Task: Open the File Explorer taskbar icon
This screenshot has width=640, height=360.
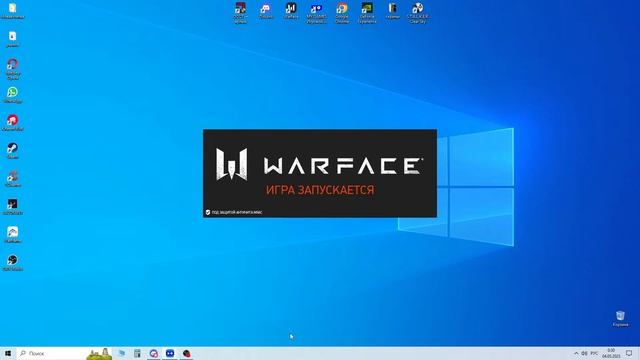Action: click(x=122, y=353)
